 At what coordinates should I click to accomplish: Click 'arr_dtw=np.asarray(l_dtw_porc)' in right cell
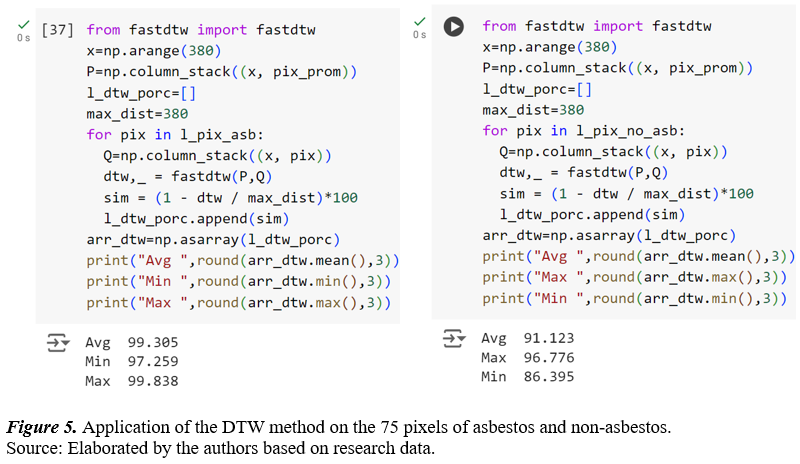click(610, 235)
